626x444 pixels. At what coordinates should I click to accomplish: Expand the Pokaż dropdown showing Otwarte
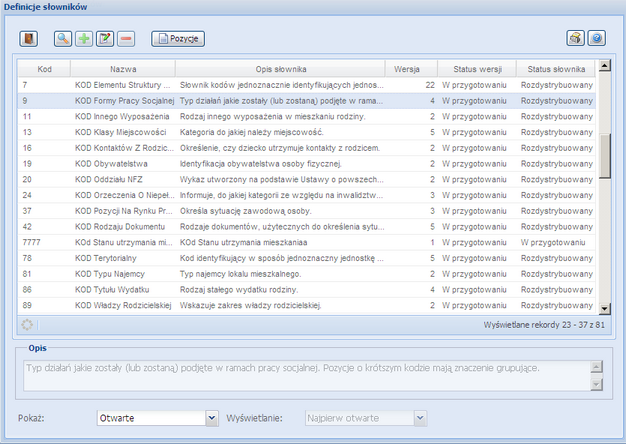211,418
